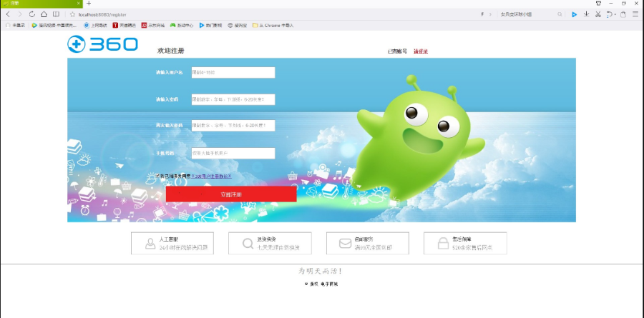The image size is (644, 318).
Task: Open the imported from Chrome bookmarks folder
Action: coord(273,26)
